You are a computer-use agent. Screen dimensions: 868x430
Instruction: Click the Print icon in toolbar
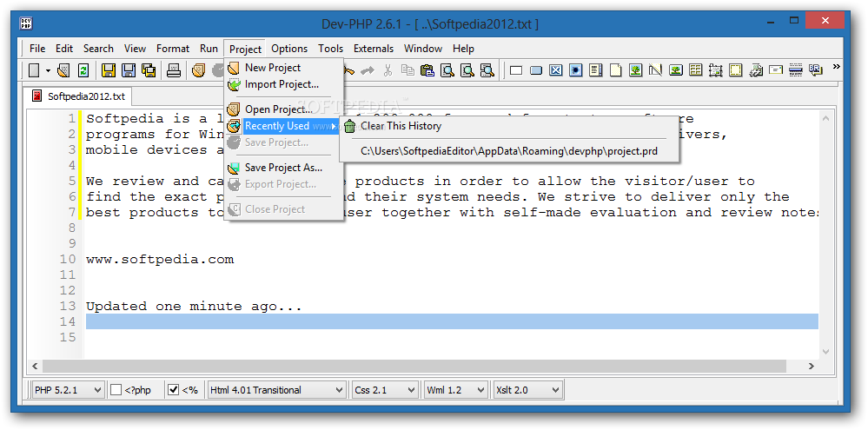[174, 70]
